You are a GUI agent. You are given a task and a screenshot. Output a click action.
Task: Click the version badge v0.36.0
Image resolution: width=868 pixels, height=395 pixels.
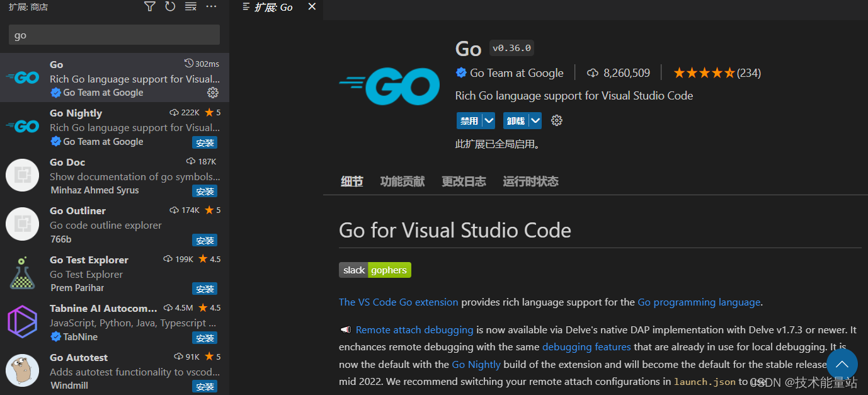[x=511, y=48]
